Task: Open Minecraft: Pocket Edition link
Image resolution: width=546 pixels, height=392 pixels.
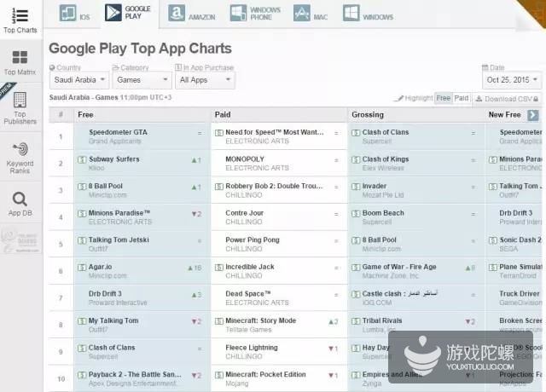Action: click(265, 374)
